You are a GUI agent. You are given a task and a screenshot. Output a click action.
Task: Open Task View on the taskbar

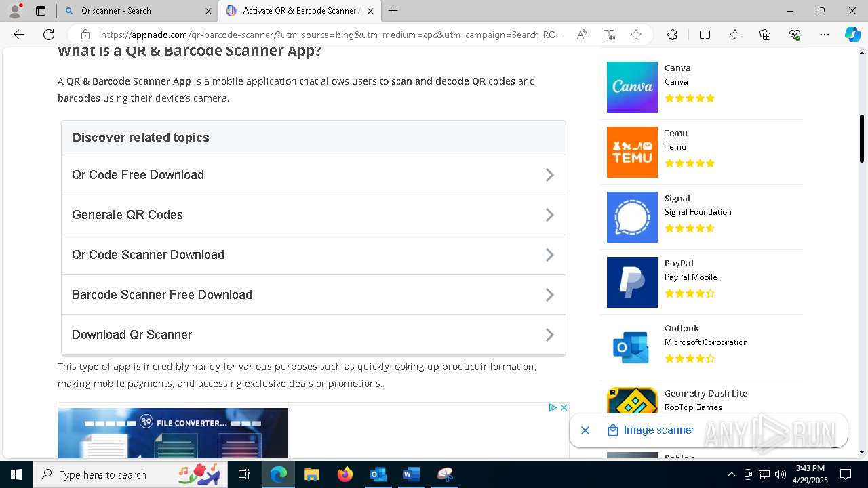(244, 474)
